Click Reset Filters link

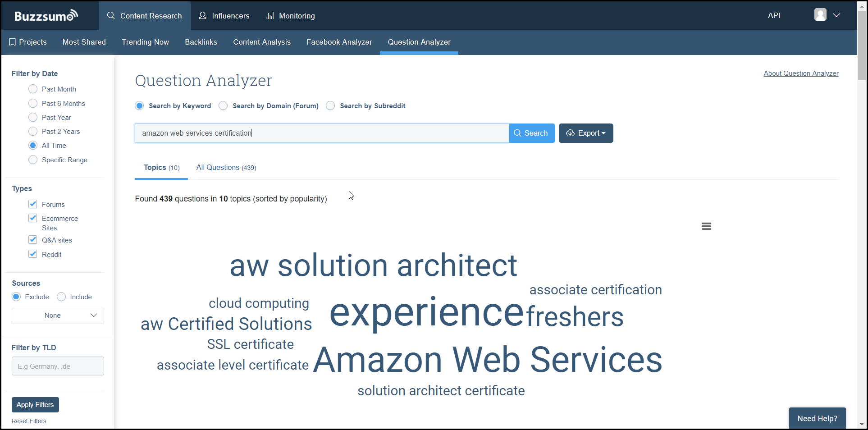point(29,421)
